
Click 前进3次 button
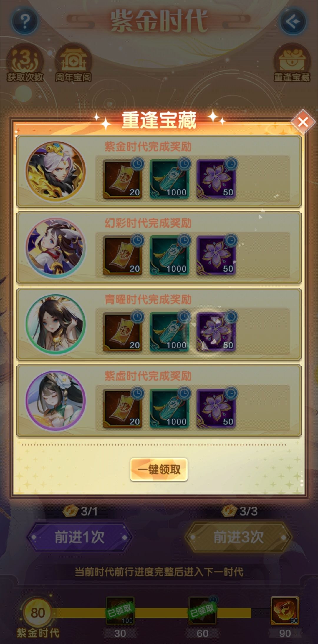tap(238, 537)
